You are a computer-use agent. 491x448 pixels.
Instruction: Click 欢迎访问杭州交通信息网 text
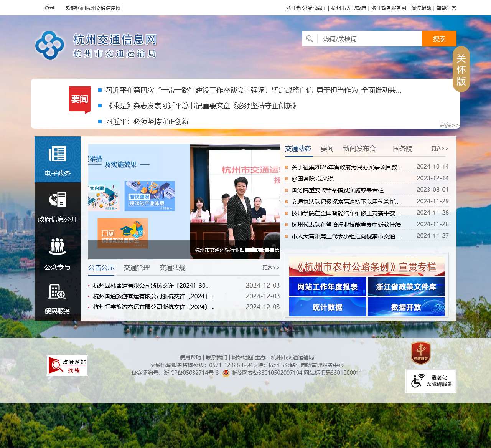93,8
